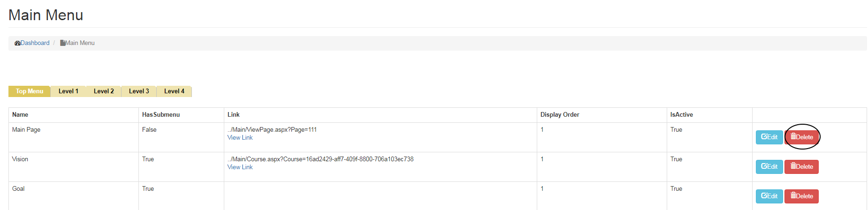Switch to the Level 1 tab

(x=69, y=91)
